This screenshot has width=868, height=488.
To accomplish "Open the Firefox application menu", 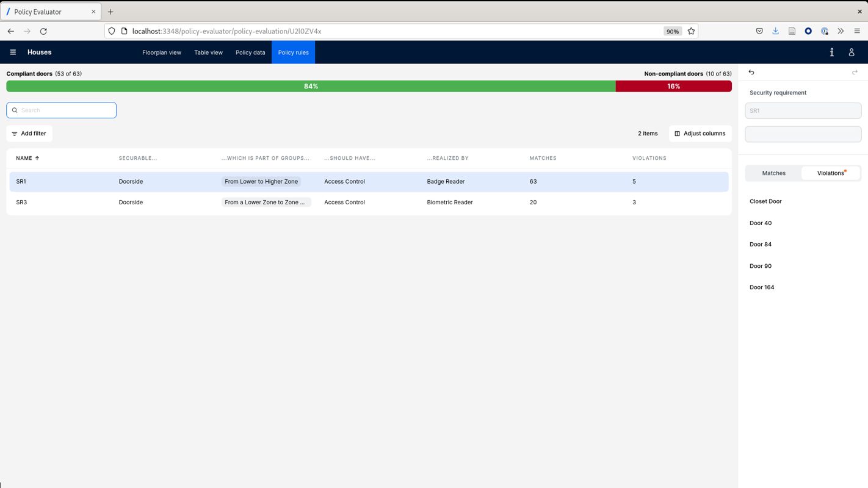I will coord(857,31).
